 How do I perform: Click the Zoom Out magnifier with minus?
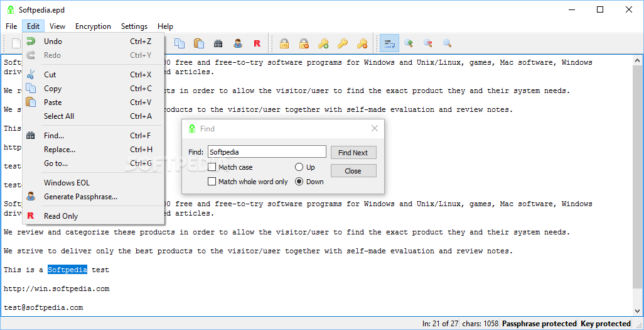tap(428, 43)
